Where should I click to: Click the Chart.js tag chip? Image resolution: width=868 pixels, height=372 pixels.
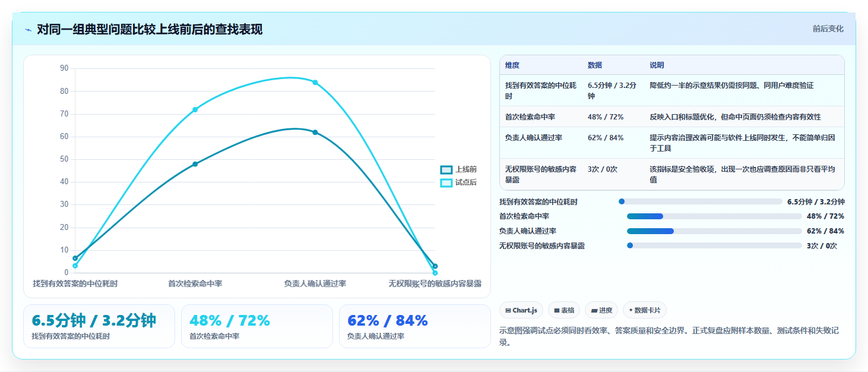click(x=521, y=310)
